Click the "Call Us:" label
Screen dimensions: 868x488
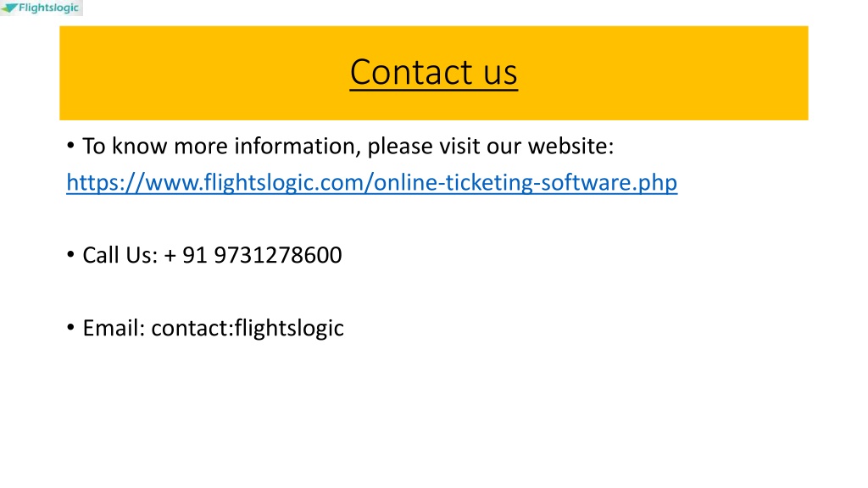120,255
